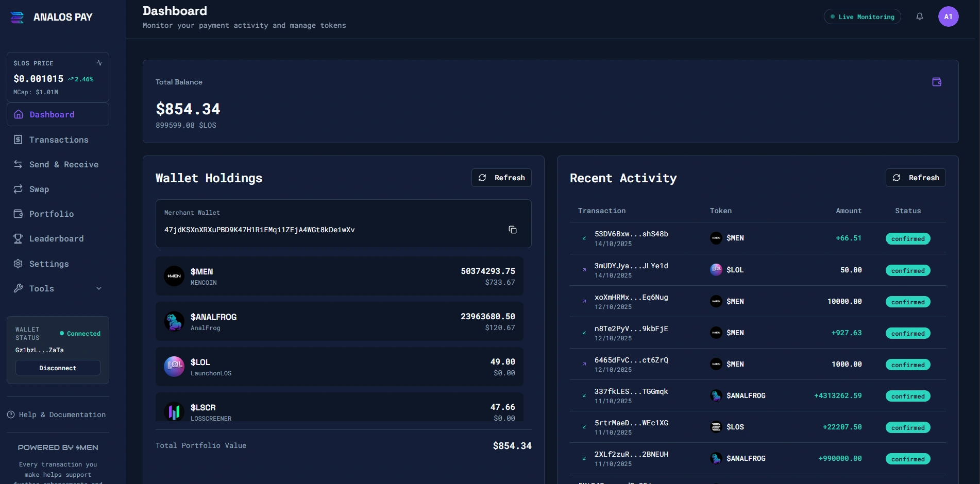The image size is (980, 484).
Task: Open the Swap section
Action: coord(39,189)
